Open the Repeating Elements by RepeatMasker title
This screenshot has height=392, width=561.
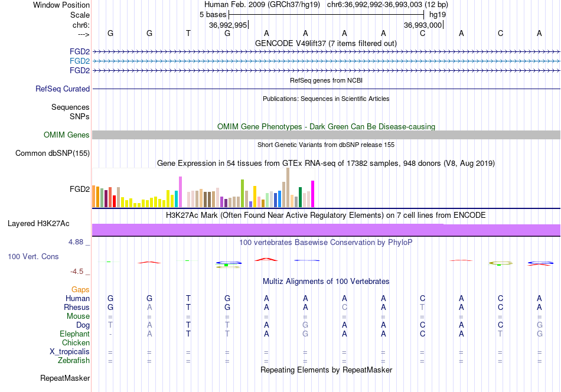(327, 370)
